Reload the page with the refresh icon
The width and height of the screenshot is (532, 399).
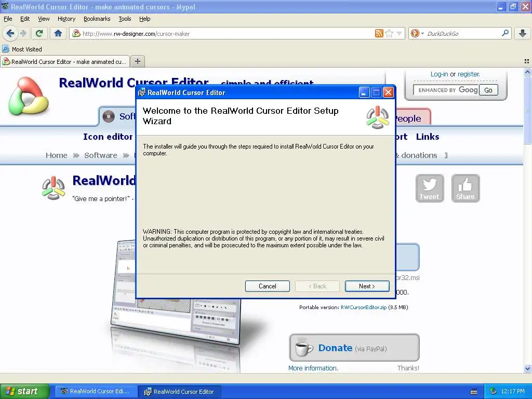[x=39, y=33]
